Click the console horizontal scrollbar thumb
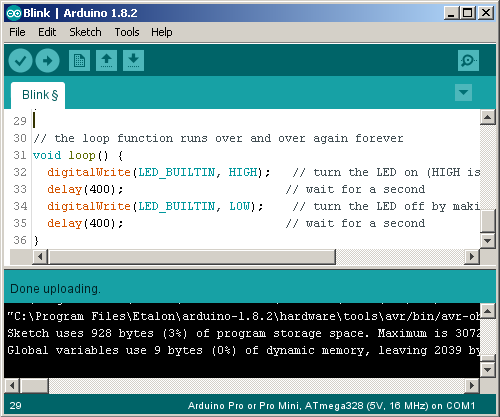Image resolution: width=500 pixels, height=417 pixels. coord(35,386)
